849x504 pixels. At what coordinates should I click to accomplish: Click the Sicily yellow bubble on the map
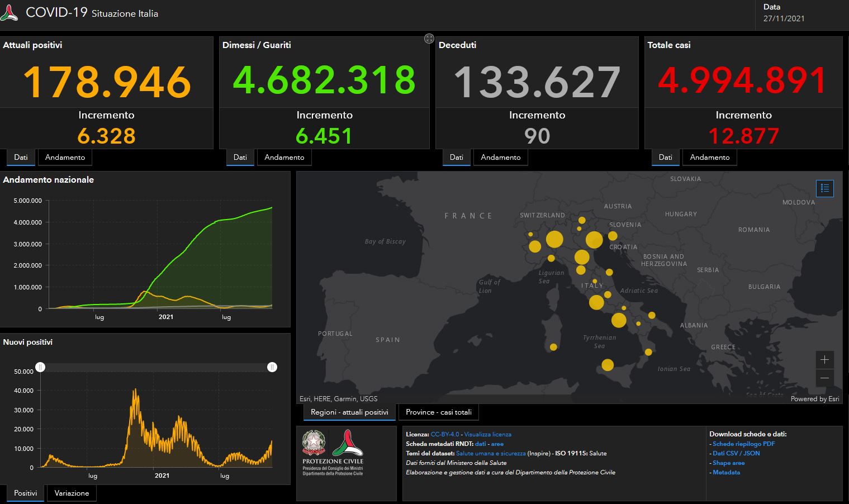[x=608, y=365]
